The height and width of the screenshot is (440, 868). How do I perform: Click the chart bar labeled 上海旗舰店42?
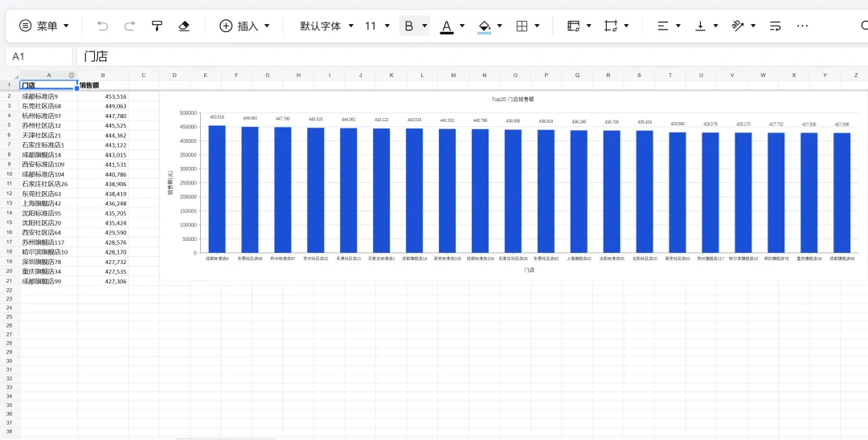coord(579,191)
